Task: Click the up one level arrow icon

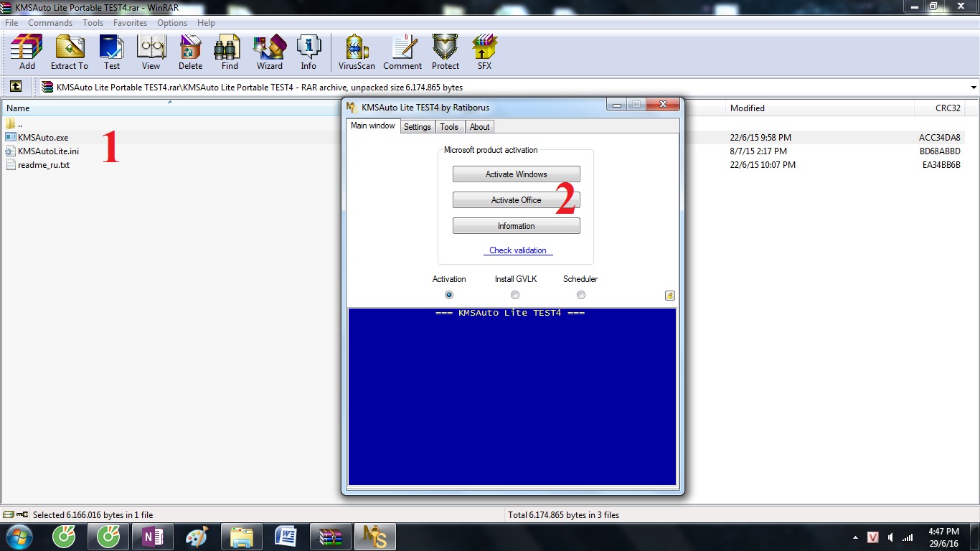Action: point(16,87)
